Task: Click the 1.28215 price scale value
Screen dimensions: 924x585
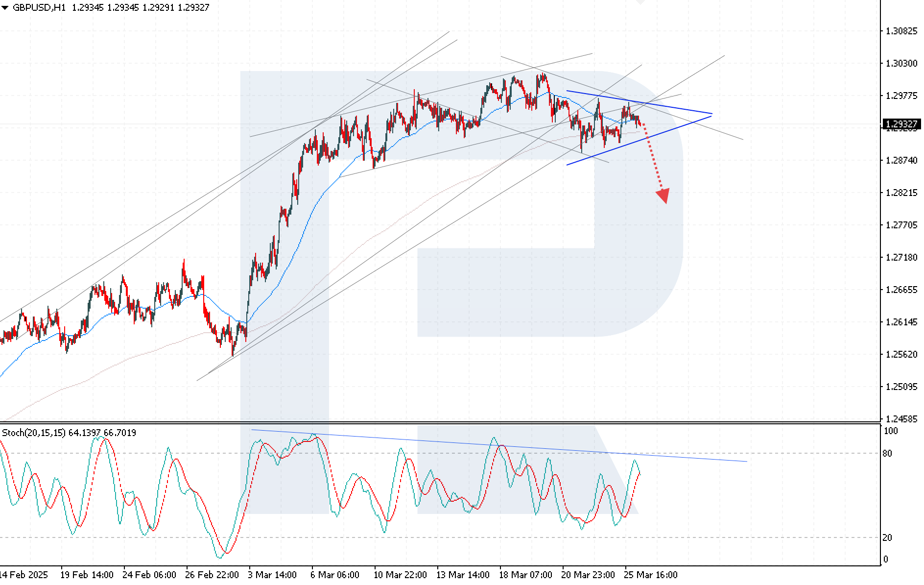Action: pos(901,193)
